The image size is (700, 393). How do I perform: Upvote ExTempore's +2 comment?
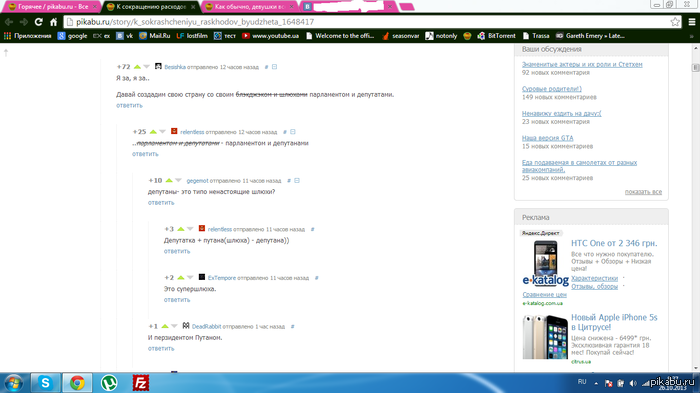coord(181,278)
